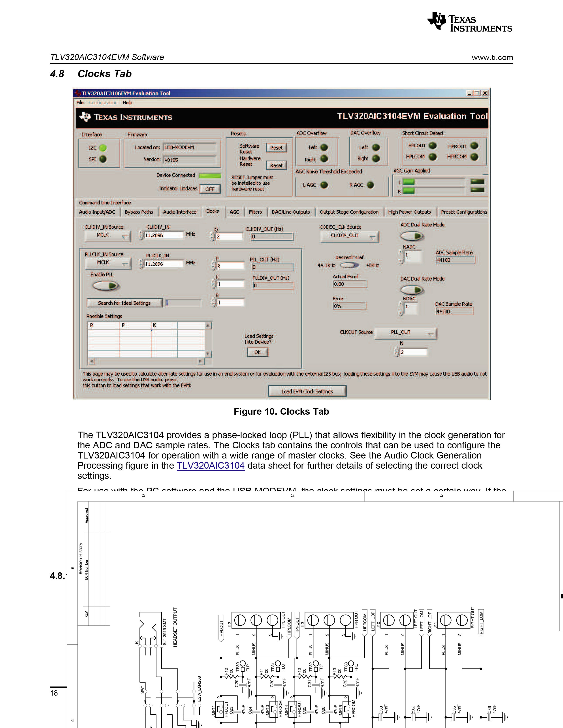The height and width of the screenshot is (728, 563).
Task: Click the DAC Overflow Left indicator LED
Action: pos(376,147)
